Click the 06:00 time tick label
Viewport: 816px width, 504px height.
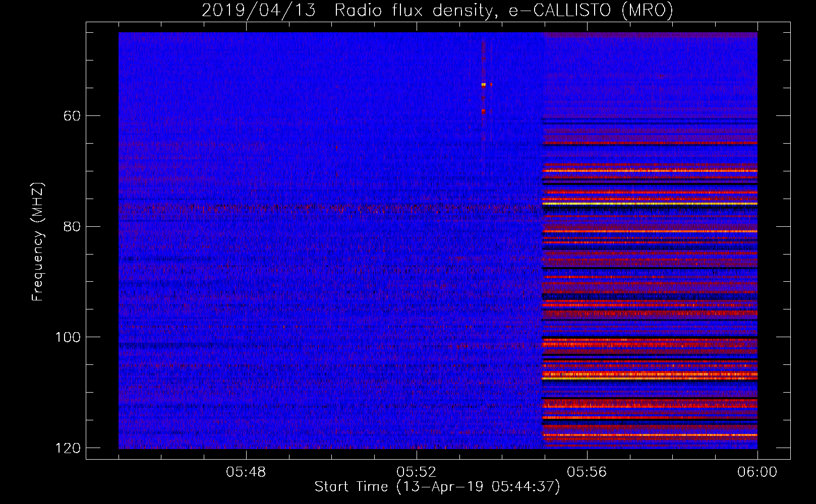point(757,472)
